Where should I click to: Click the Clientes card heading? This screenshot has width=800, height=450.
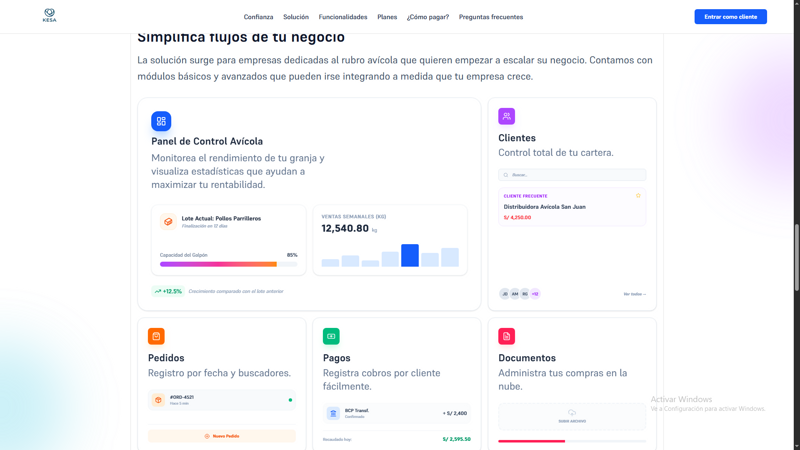(x=517, y=138)
